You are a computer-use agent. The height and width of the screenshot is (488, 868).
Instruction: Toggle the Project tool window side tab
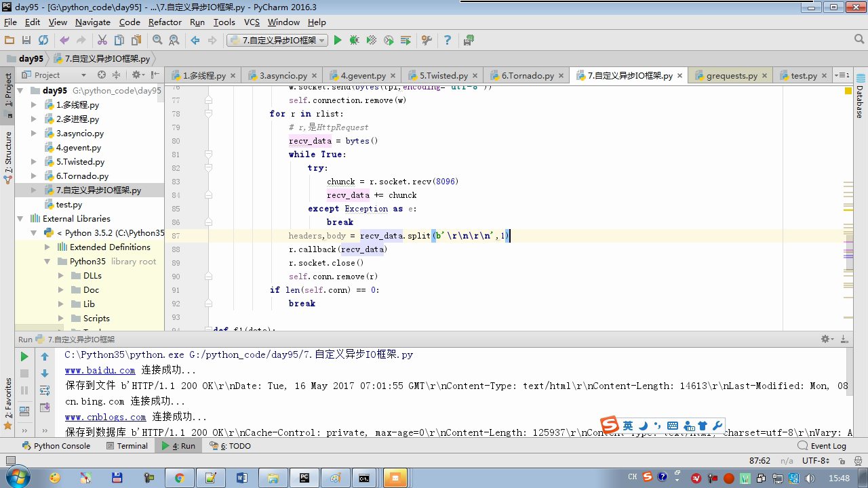click(8, 90)
